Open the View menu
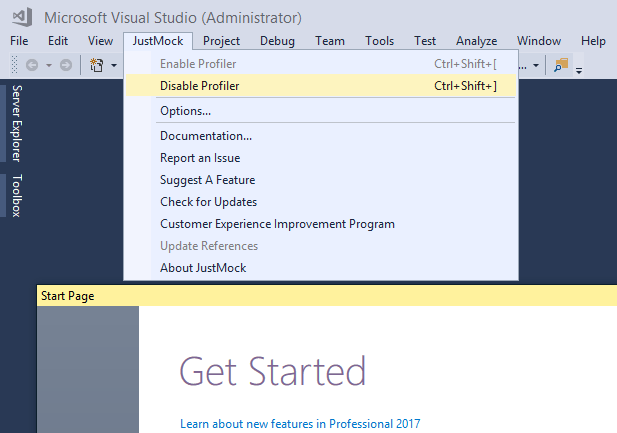This screenshot has height=433, width=617. (x=100, y=41)
